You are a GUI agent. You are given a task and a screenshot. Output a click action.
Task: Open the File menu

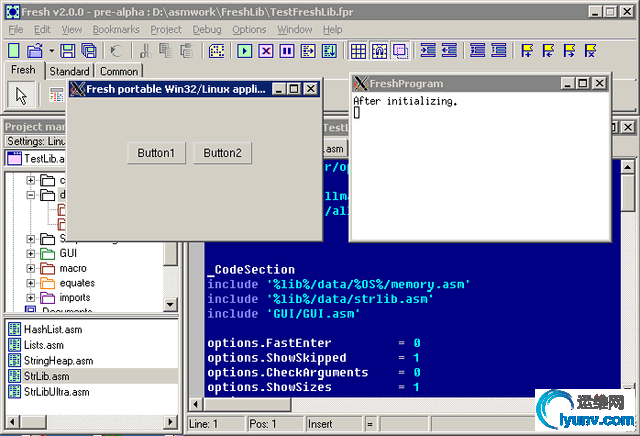tap(16, 30)
